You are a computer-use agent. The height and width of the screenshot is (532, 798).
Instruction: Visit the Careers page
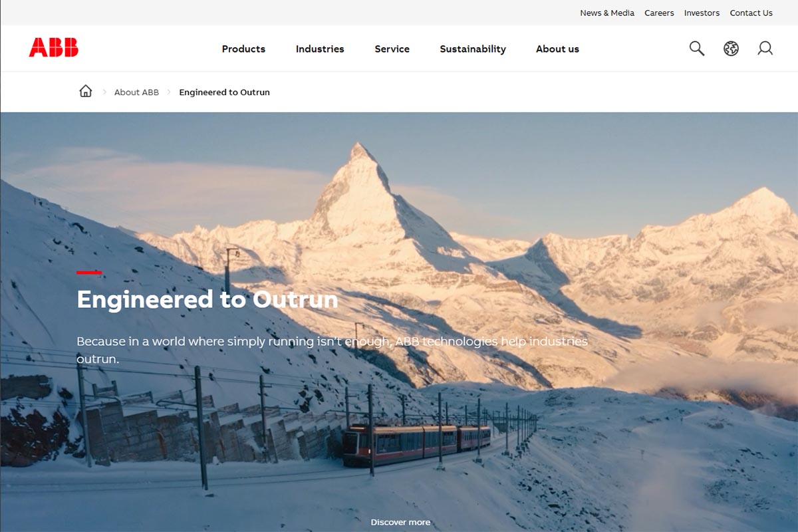[659, 13]
